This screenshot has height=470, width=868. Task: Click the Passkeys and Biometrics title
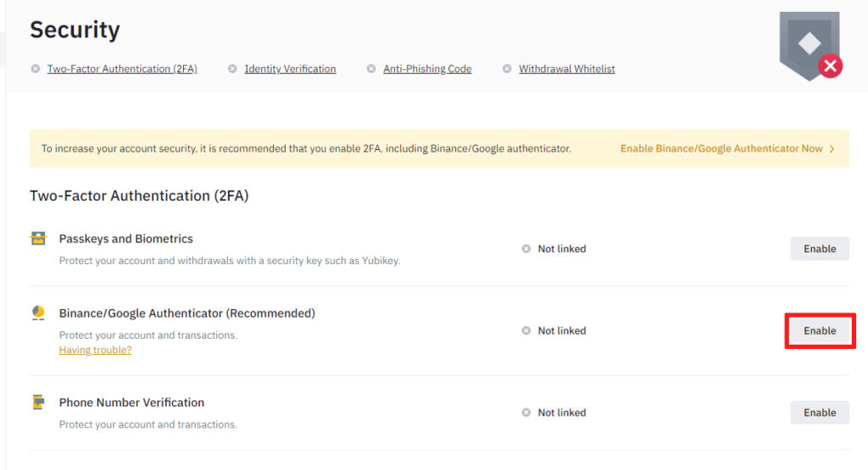click(126, 239)
